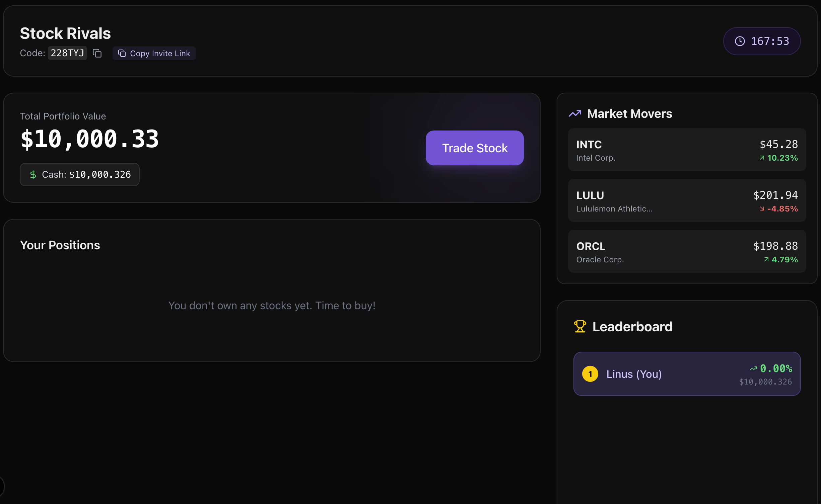
Task: Open the INTC Intel Corp. row
Action: click(687, 150)
